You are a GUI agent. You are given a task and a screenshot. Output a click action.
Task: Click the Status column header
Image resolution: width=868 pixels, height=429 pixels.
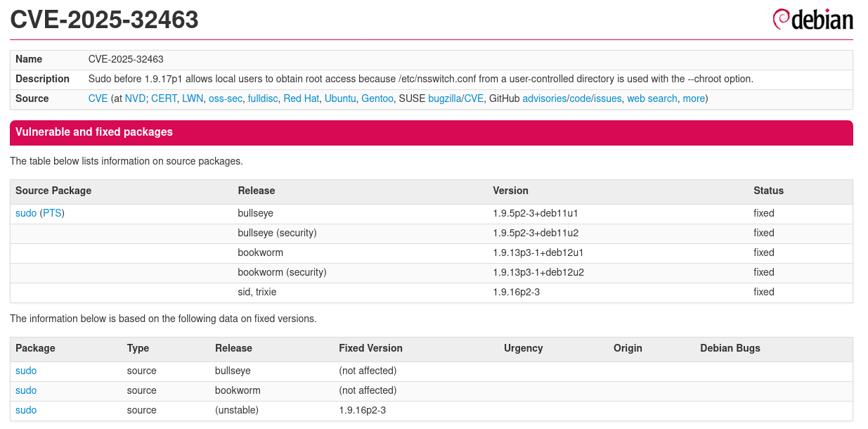click(768, 191)
